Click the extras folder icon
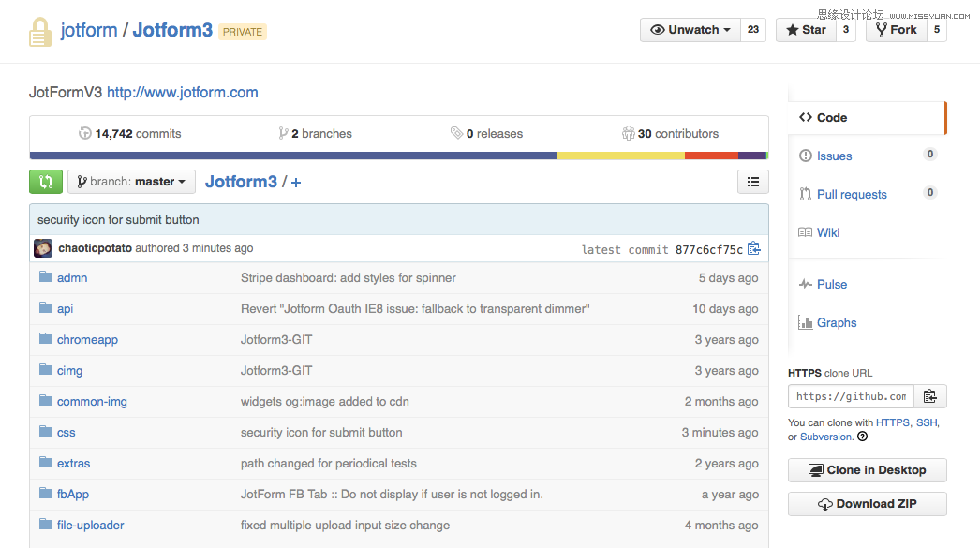 pos(46,463)
